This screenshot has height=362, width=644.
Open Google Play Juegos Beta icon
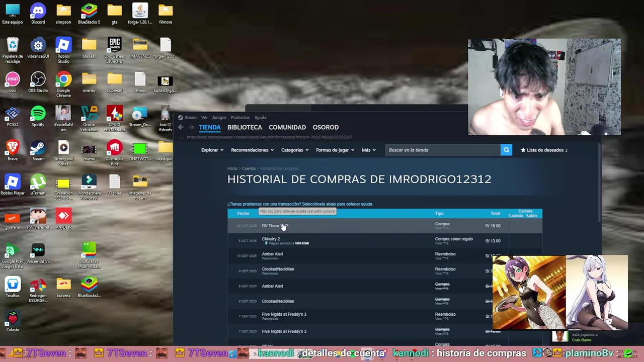tap(13, 255)
